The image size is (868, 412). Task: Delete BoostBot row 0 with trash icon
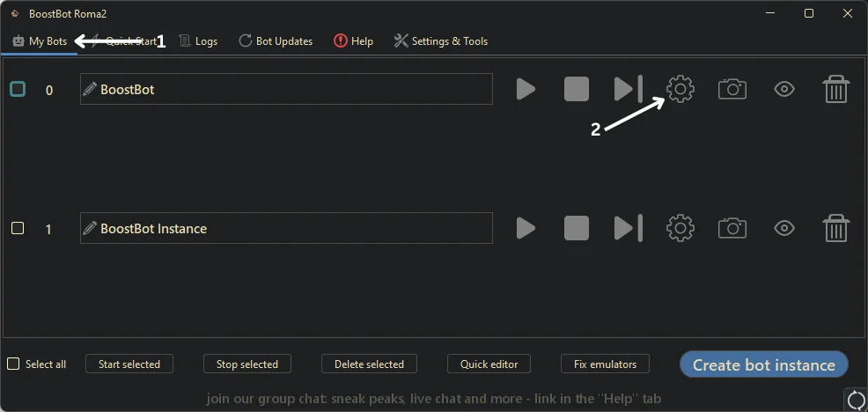tap(836, 89)
